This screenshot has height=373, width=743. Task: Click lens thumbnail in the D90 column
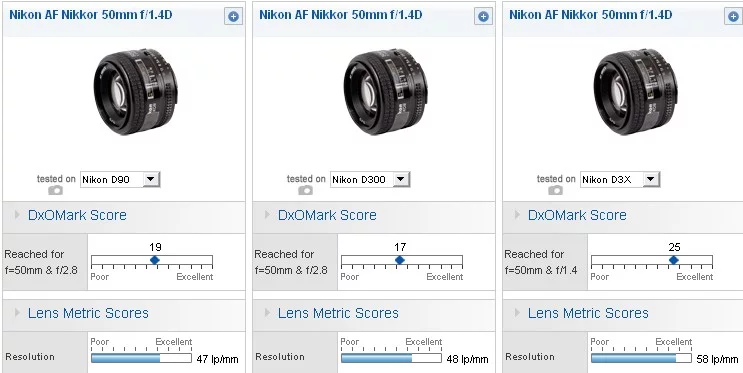136,91
